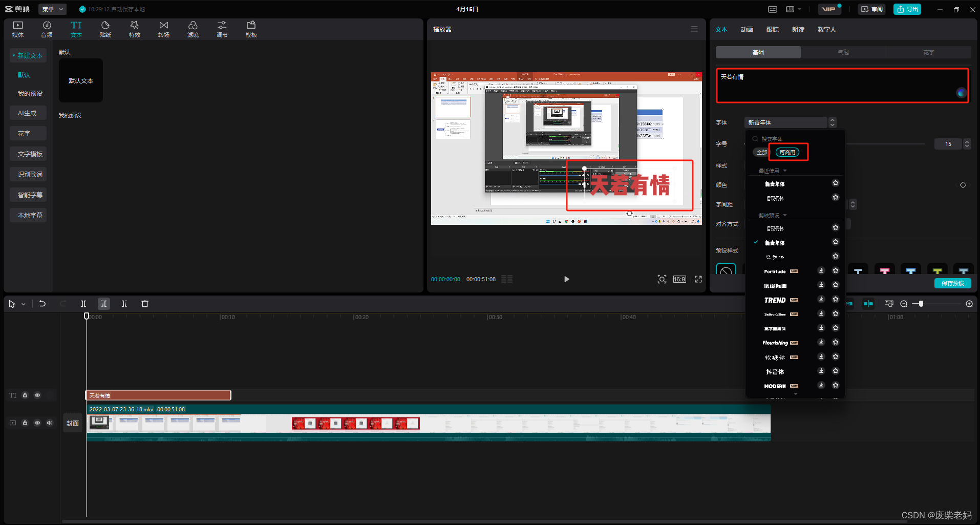Favorite the 软糖体 font
This screenshot has height=525, width=980.
pyautogui.click(x=836, y=356)
